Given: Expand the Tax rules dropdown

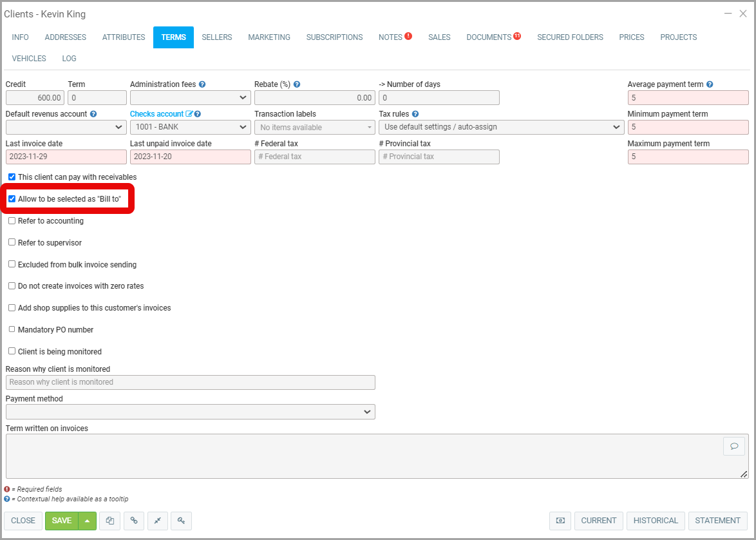Looking at the screenshot, I should [501, 127].
